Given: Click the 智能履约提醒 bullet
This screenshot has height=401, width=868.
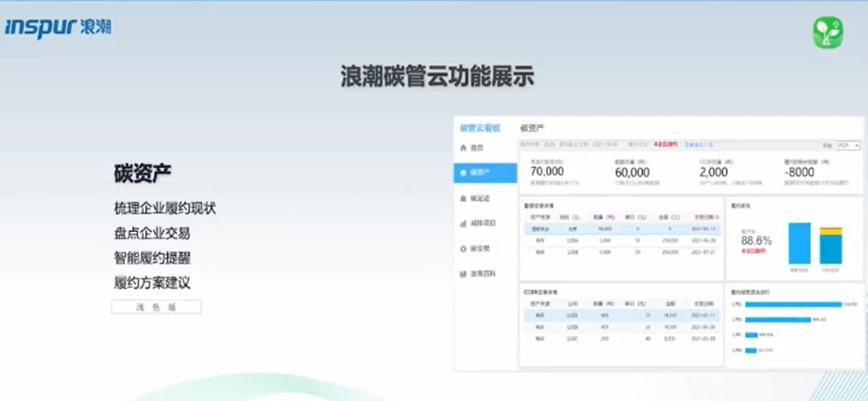Looking at the screenshot, I should [x=152, y=258].
